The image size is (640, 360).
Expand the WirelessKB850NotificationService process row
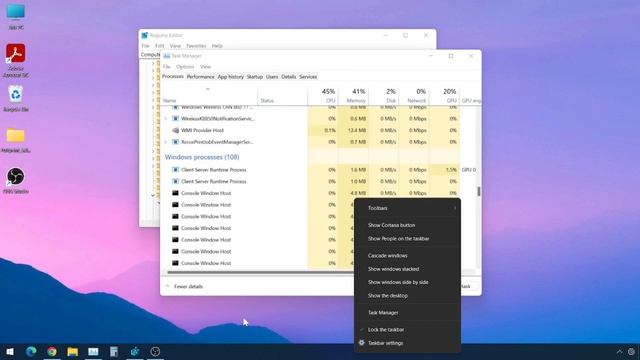tap(166, 119)
